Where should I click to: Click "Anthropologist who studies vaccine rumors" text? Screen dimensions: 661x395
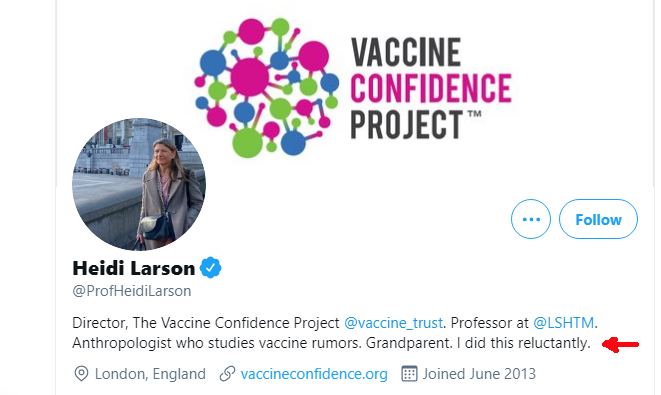coord(217,343)
